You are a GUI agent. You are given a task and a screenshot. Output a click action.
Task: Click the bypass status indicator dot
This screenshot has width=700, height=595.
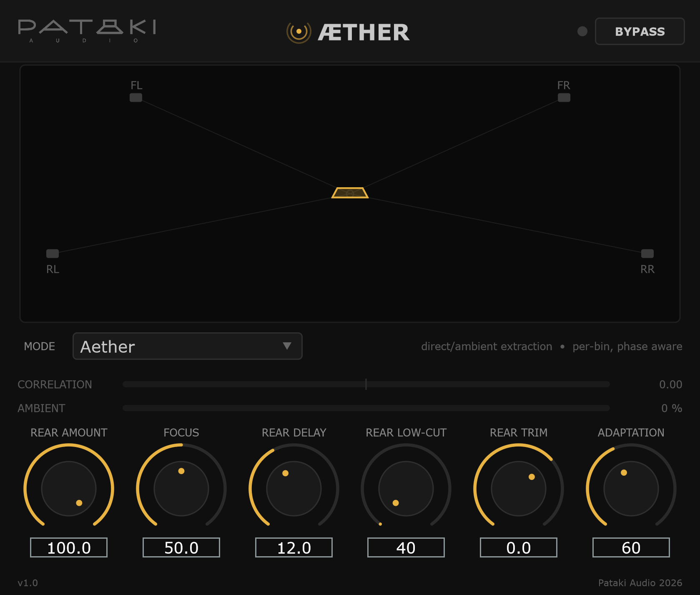(x=582, y=31)
